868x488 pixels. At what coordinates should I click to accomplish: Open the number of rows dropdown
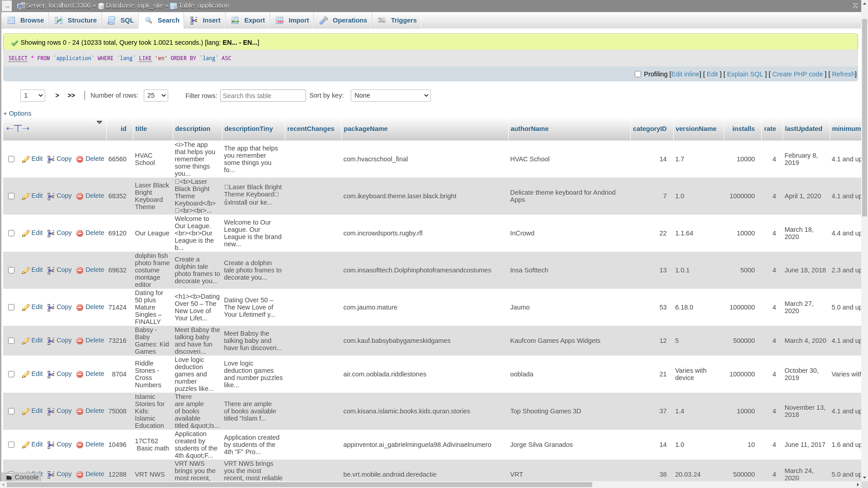(156, 95)
